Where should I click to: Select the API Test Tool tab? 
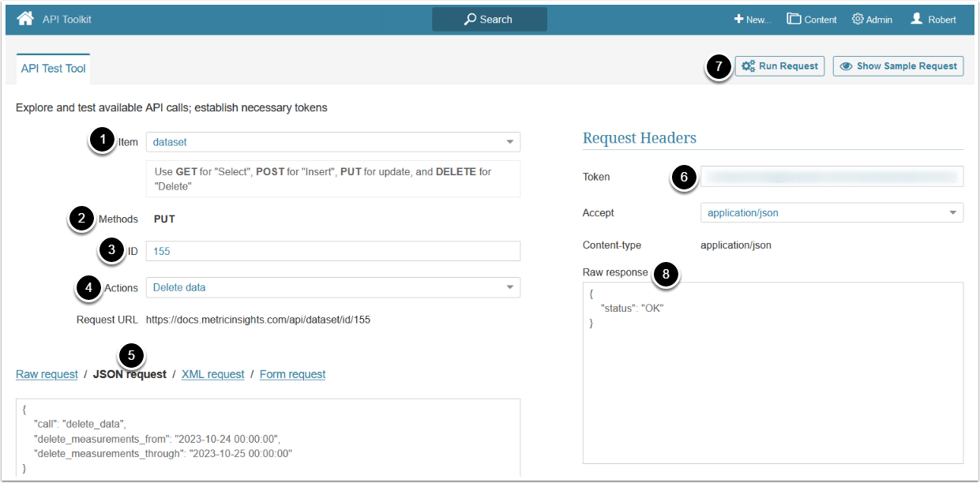click(x=53, y=69)
